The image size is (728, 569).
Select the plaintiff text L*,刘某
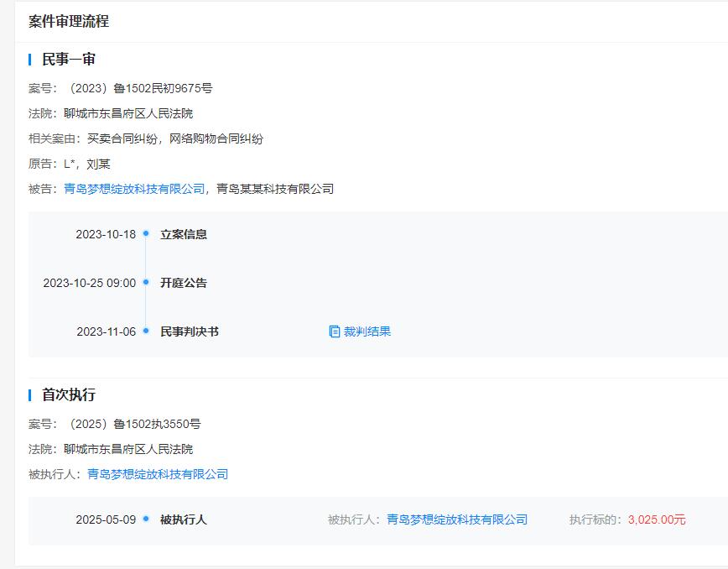coord(87,164)
